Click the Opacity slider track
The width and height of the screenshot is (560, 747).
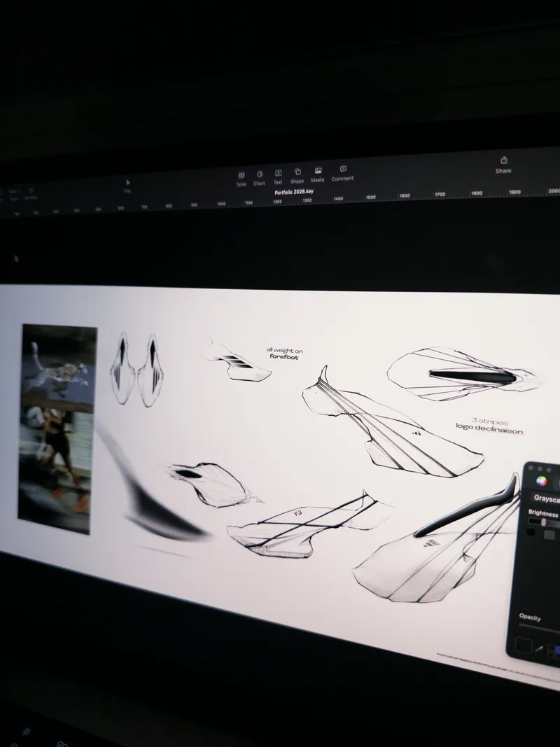click(539, 628)
